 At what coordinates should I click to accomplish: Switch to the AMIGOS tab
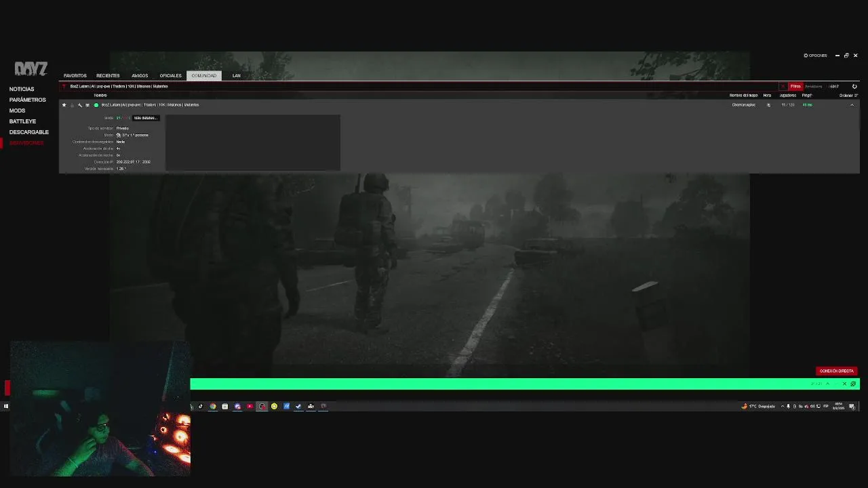tap(140, 76)
